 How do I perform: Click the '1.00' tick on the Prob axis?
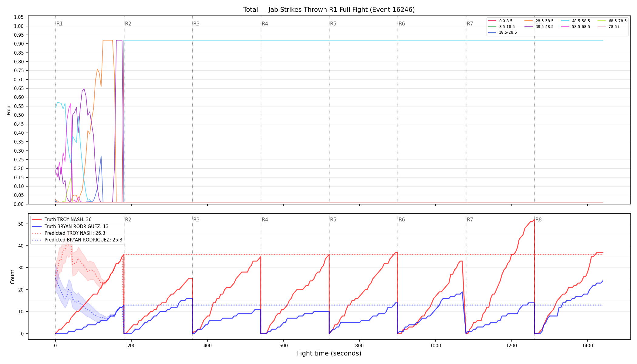[x=19, y=26]
